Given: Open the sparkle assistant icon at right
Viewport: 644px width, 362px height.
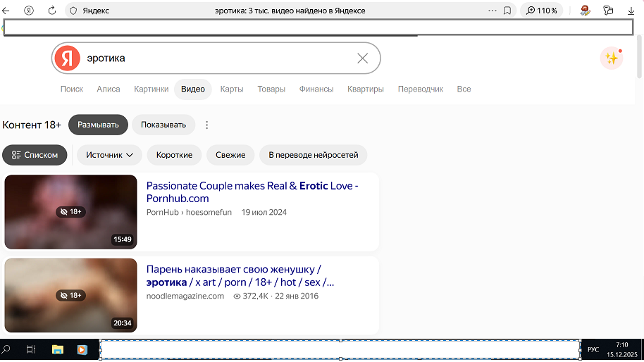Looking at the screenshot, I should coord(612,58).
